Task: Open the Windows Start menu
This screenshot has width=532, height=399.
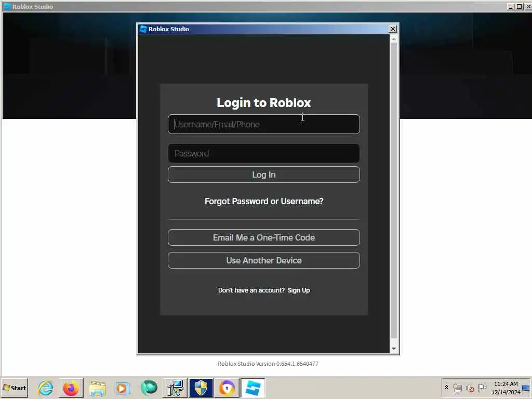Action: click(14, 388)
